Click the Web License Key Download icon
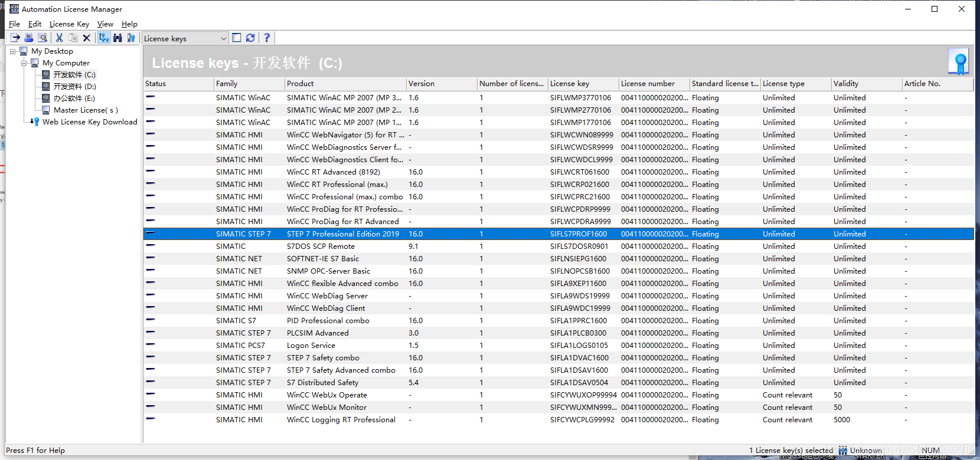This screenshot has width=980, height=460. 35,122
